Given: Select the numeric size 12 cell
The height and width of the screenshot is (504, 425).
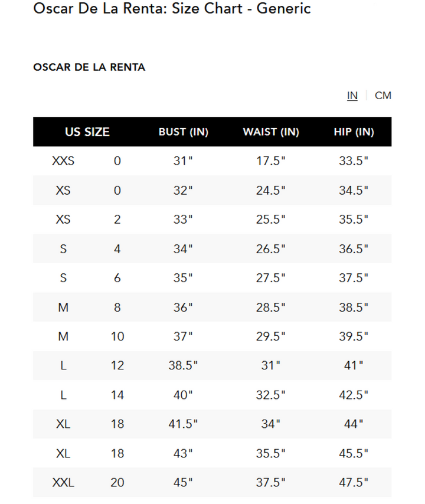Looking at the screenshot, I should (x=117, y=366).
